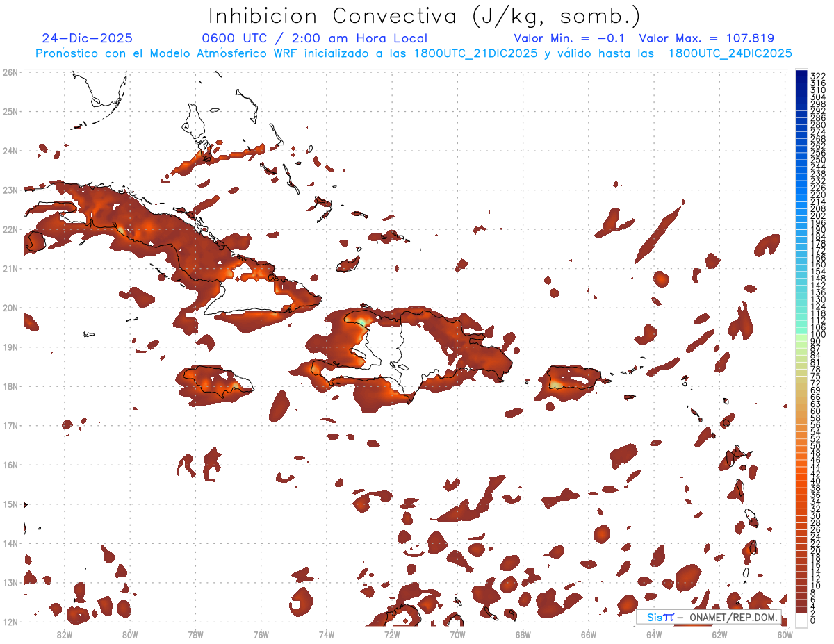Click the '19N' latitude label

10,347
